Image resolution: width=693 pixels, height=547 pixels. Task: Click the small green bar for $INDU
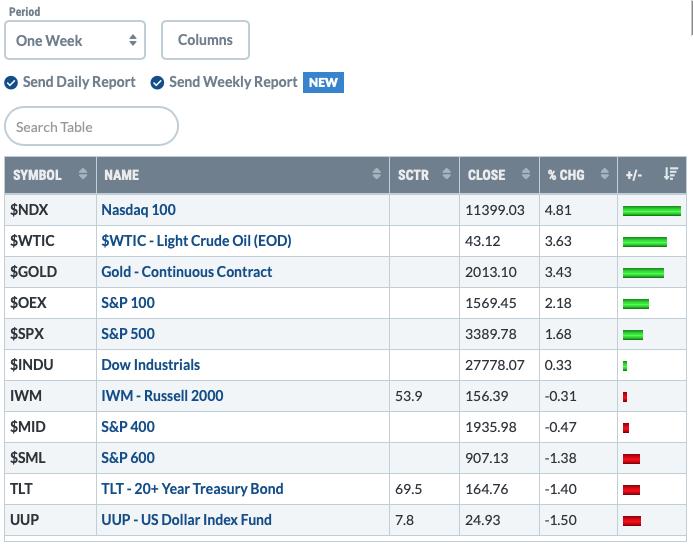coord(625,366)
